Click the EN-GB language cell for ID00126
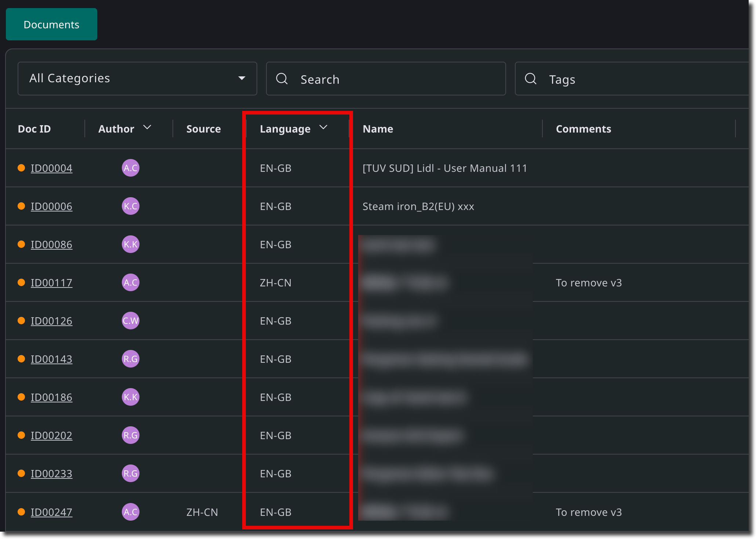Image resolution: width=756 pixels, height=539 pixels. click(x=276, y=321)
